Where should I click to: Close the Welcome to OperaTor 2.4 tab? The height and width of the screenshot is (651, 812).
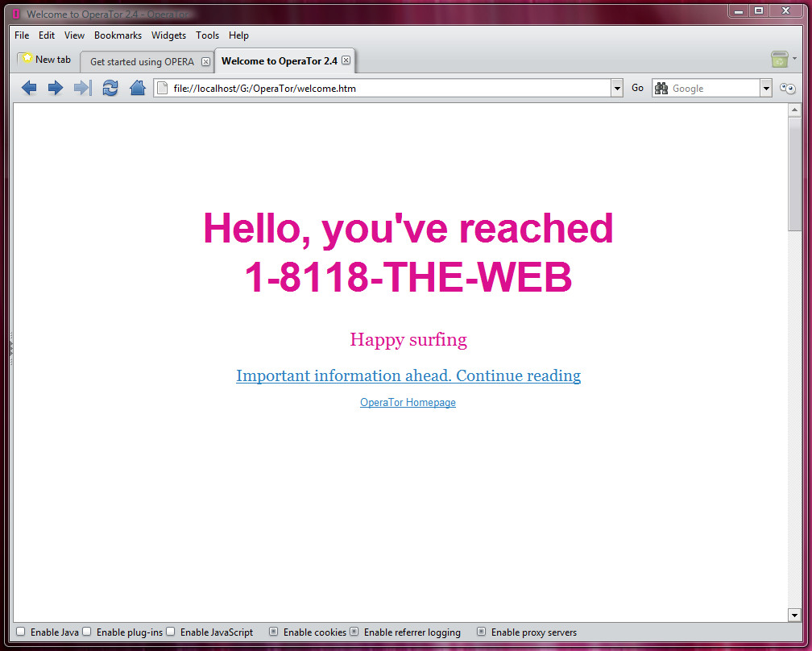tap(346, 60)
